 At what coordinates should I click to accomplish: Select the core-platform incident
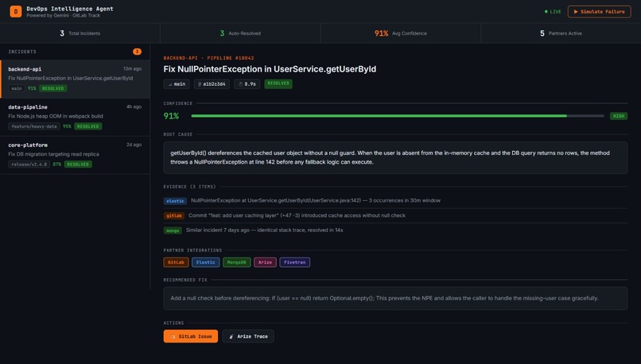tap(76, 155)
